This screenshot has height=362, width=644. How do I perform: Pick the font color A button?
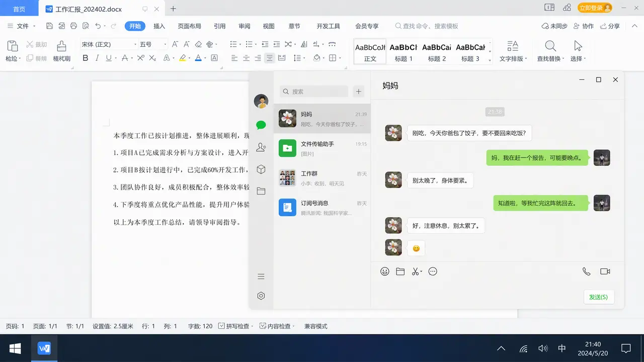pyautogui.click(x=198, y=58)
